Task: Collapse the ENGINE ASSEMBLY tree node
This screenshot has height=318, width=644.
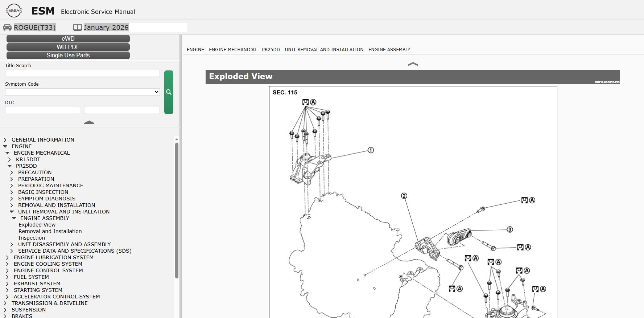Action: pos(14,218)
